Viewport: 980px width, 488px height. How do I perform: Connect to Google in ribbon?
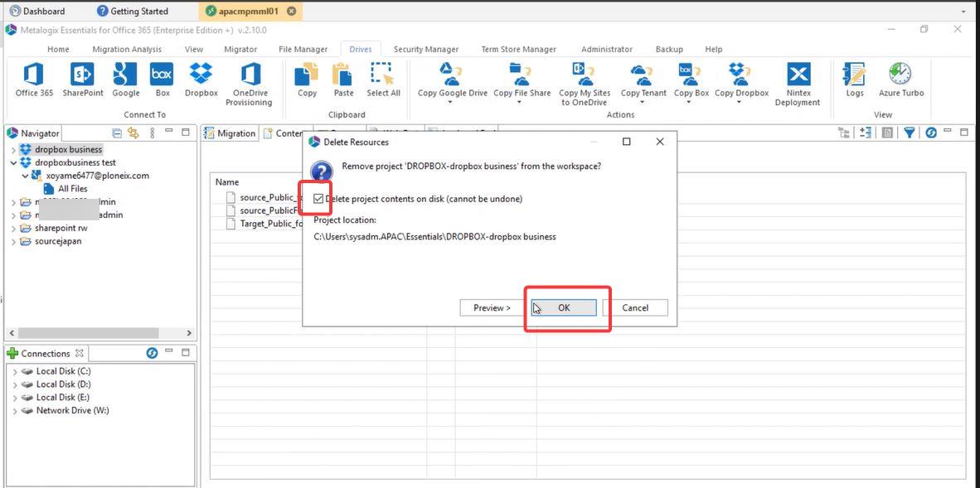(x=126, y=80)
